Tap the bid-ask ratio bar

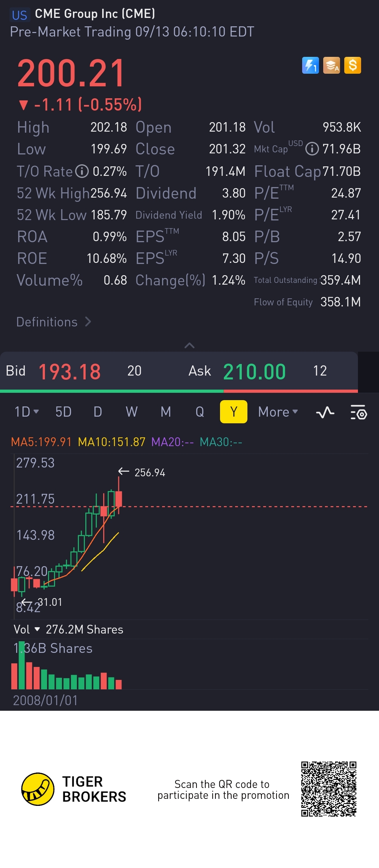(179, 391)
